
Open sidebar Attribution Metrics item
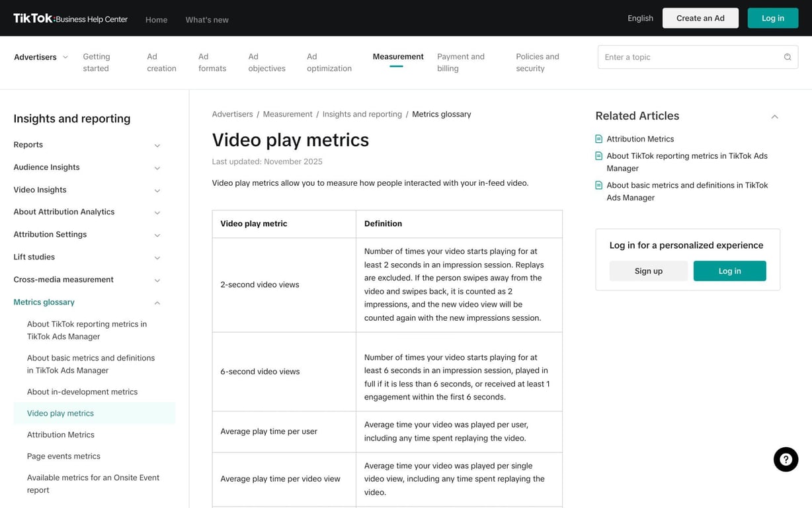[61, 435]
